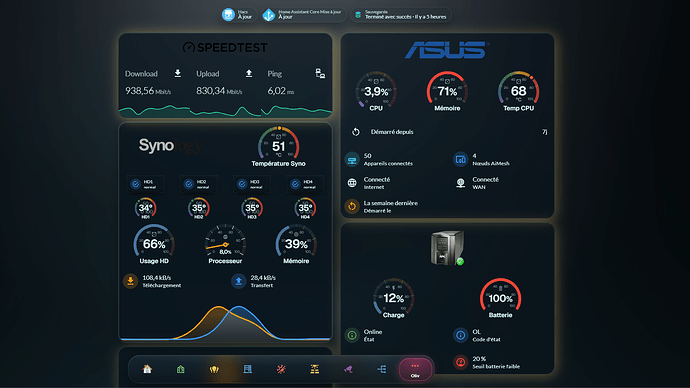690x388 pixels.
Task: Click the 830,34 Mbit/s upload value
Action: (219, 91)
